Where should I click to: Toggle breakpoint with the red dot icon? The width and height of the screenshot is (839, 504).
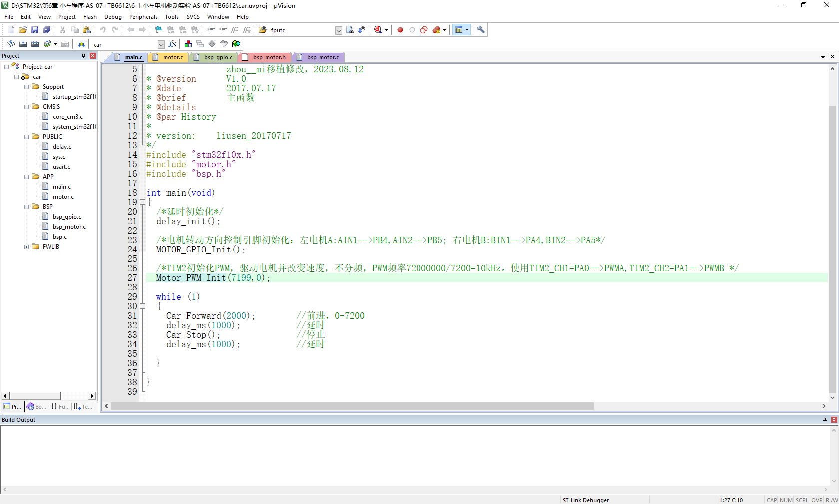pyautogui.click(x=400, y=30)
